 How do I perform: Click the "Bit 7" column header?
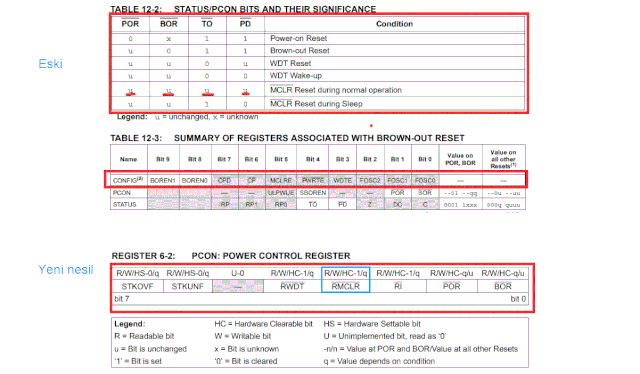click(x=224, y=159)
